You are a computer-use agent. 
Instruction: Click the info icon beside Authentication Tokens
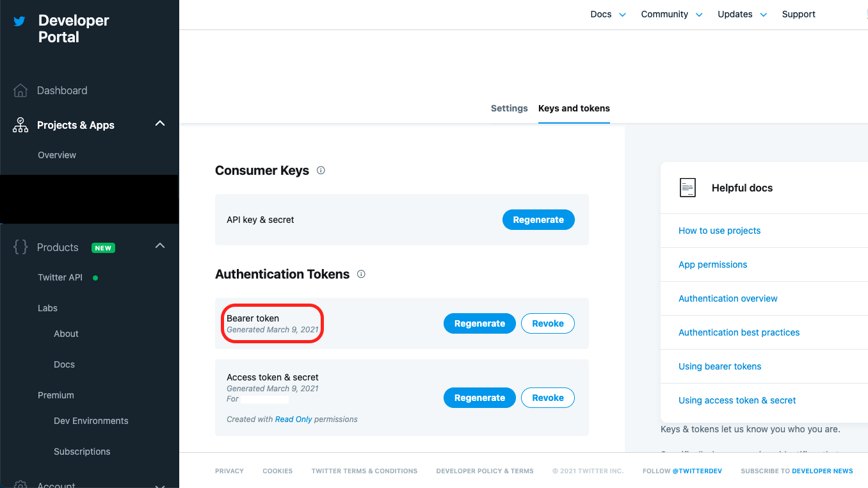coord(361,274)
